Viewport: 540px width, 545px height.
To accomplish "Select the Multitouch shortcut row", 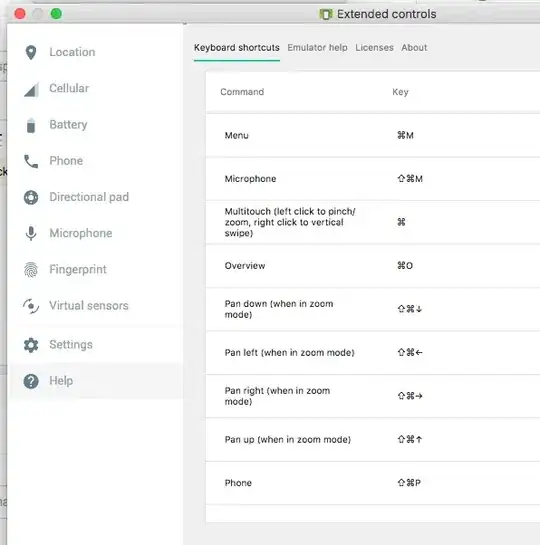I will click(373, 222).
